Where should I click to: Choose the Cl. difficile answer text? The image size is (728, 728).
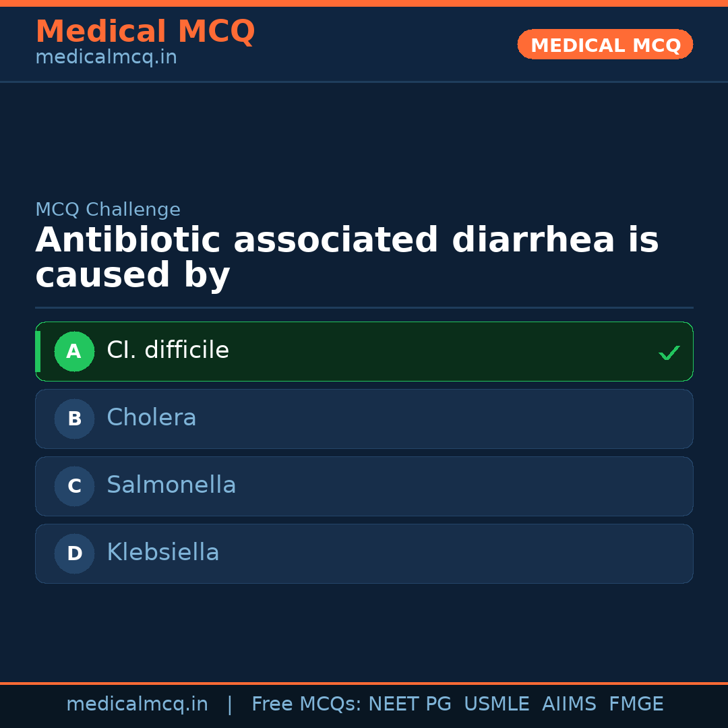[168, 351]
